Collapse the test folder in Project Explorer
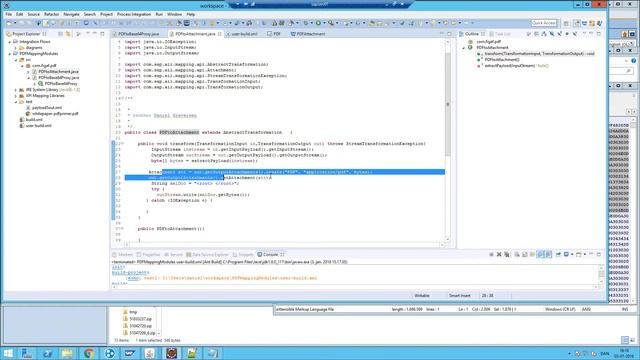This screenshot has width=640, height=360. coord(16,102)
